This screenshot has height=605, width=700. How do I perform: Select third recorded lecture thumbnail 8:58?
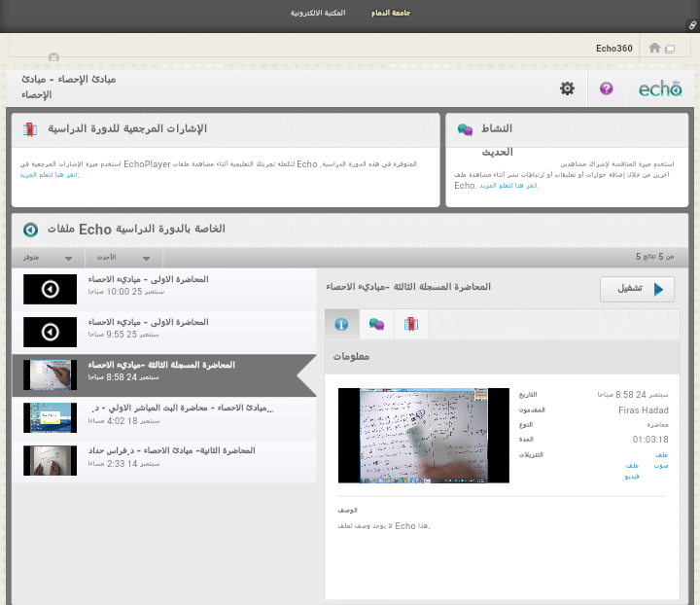50,375
